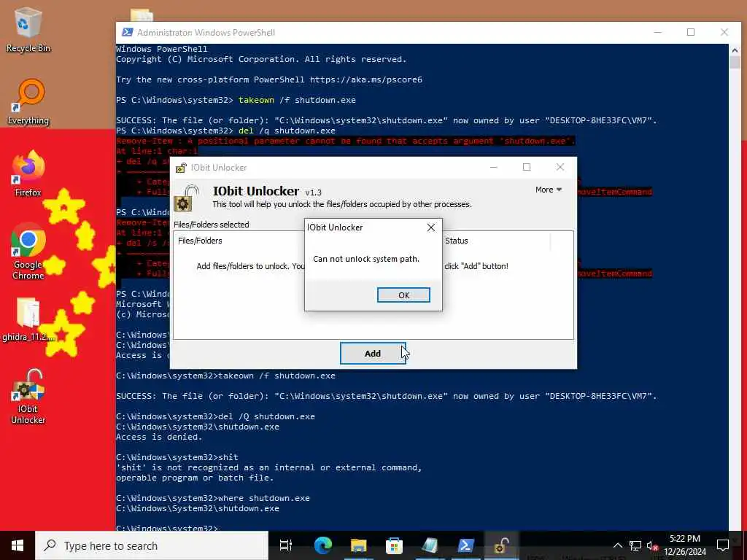The height and width of the screenshot is (560, 747).
Task: Open Microsoft Edge from the taskbar
Action: (322, 545)
